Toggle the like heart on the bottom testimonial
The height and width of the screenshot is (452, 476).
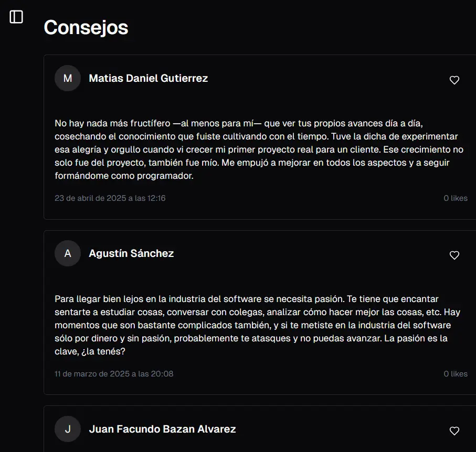pos(454,431)
